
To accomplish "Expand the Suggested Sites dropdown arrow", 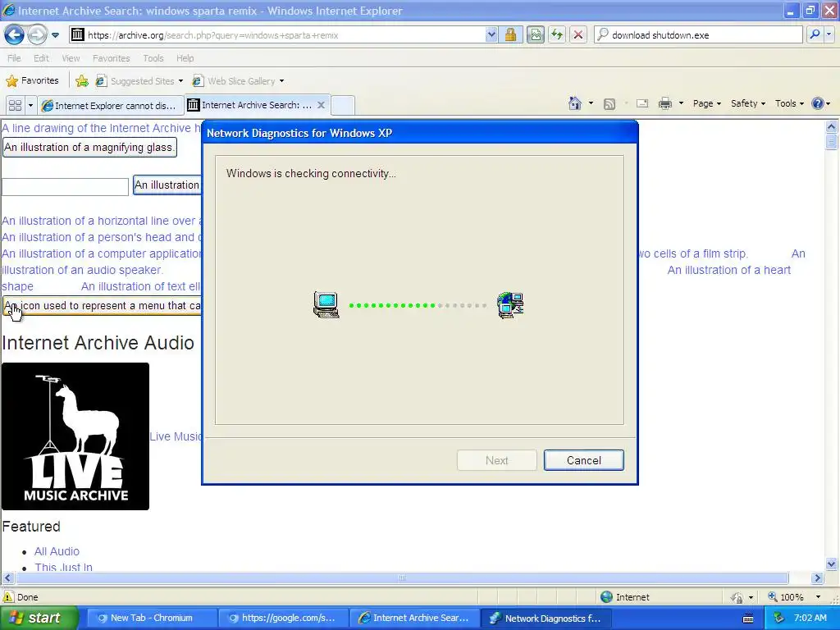I will point(180,81).
